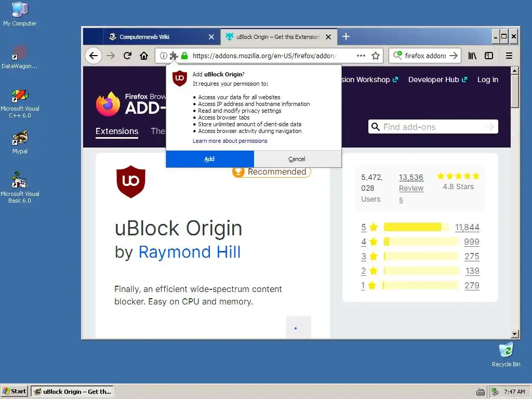
Task: Open My Computer desktop icon
Action: [x=20, y=14]
